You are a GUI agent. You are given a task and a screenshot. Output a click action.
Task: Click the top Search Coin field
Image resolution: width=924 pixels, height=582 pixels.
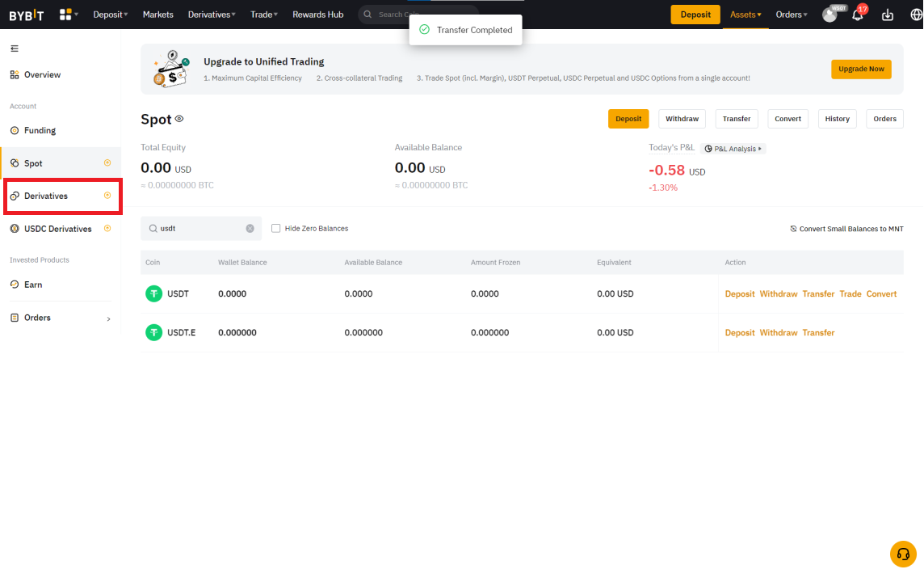418,15
